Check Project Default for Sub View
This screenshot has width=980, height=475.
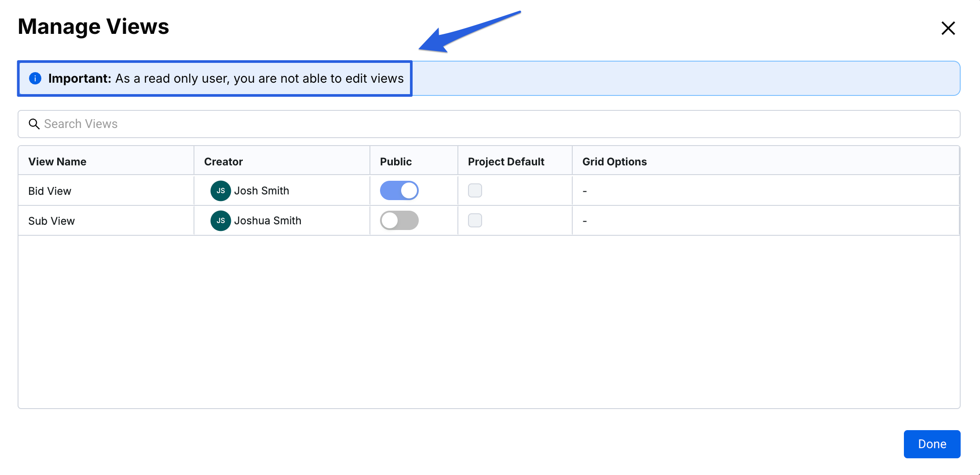point(475,221)
